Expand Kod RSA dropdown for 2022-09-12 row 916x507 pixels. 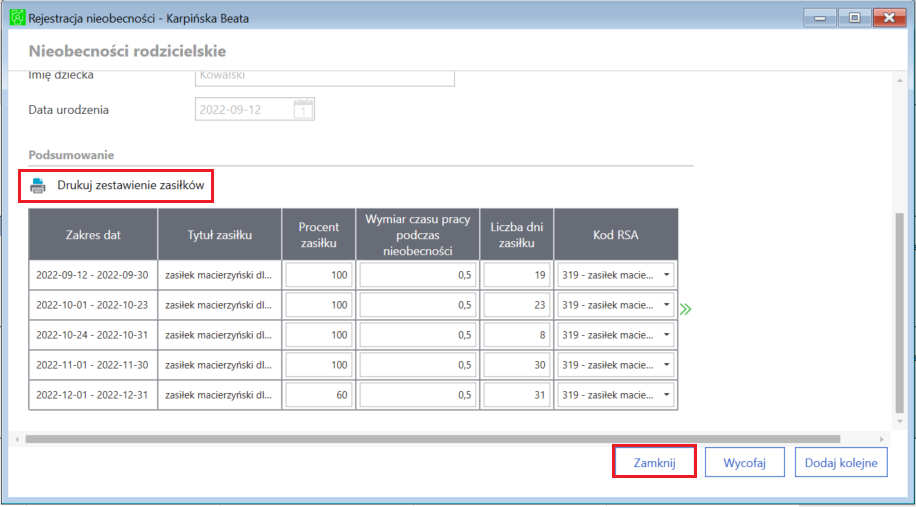tap(667, 275)
